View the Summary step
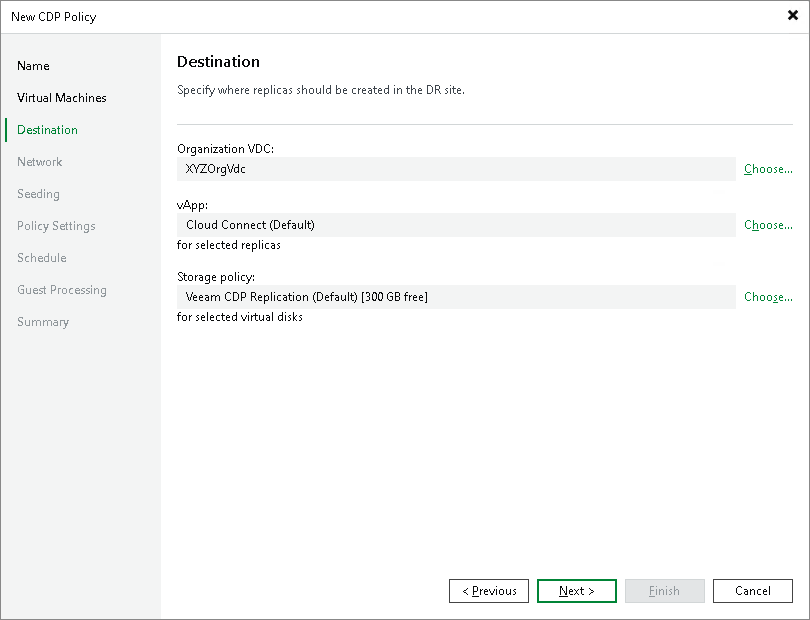This screenshot has height=620, width=810. [43, 321]
